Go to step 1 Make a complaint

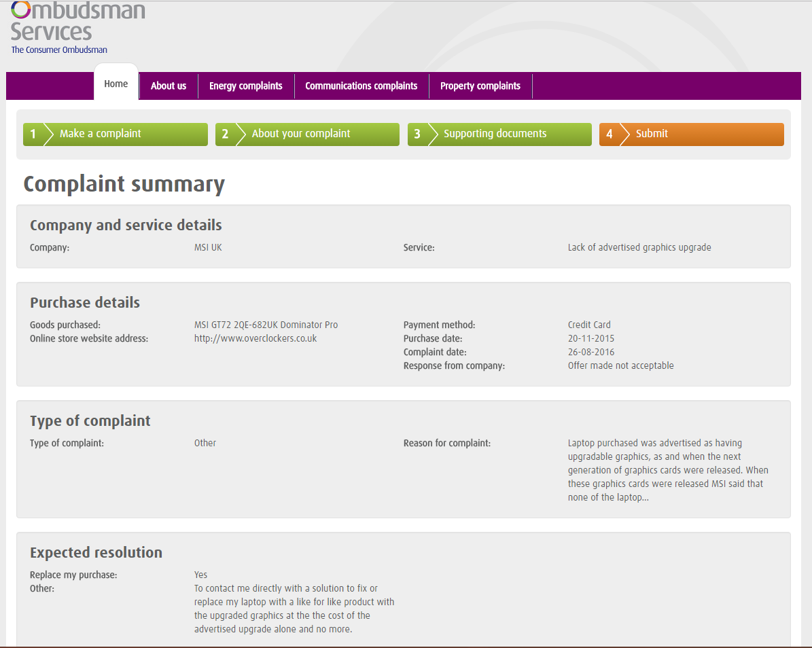coord(116,134)
